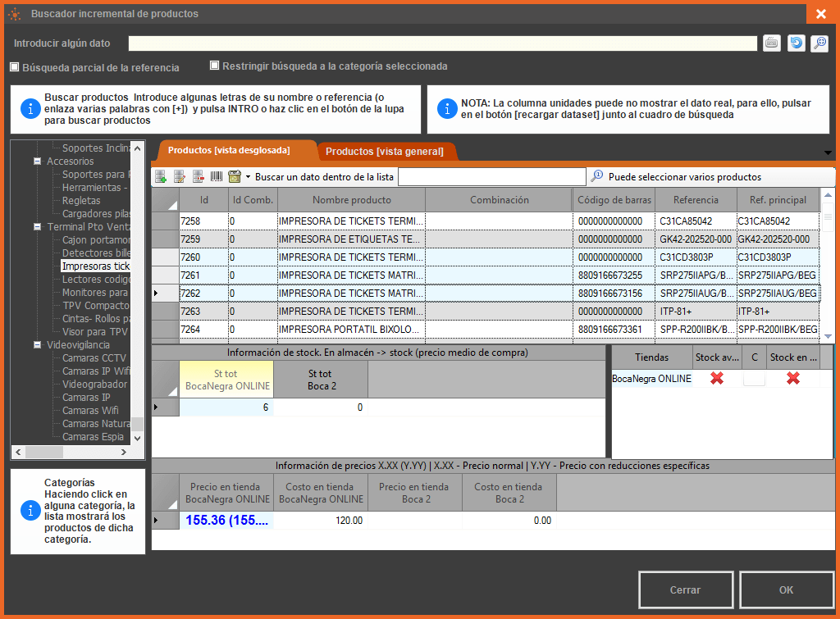Check Restringir búsqueda a la categoría seleccionada
Image resolution: width=840 pixels, height=619 pixels.
click(x=215, y=66)
